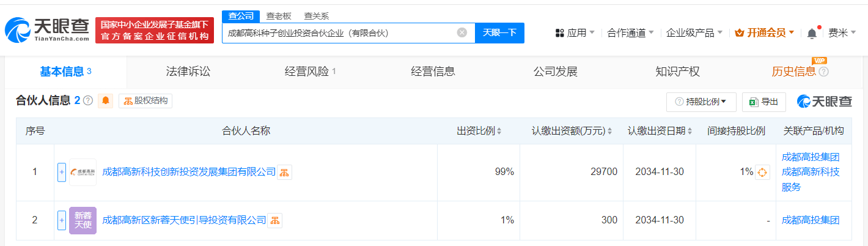Click the notification bell in header
The width and height of the screenshot is (868, 246).
point(812,32)
